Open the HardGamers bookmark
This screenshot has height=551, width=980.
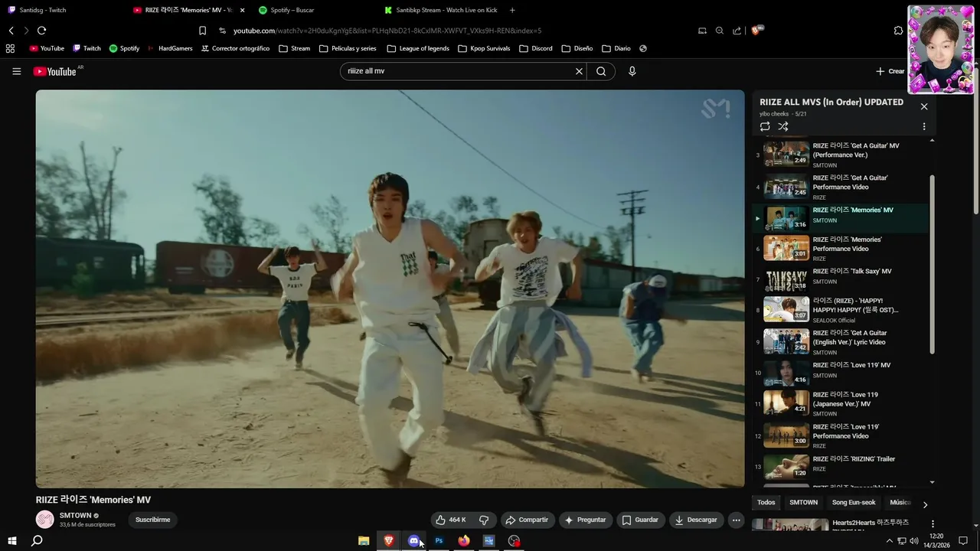[x=170, y=48]
